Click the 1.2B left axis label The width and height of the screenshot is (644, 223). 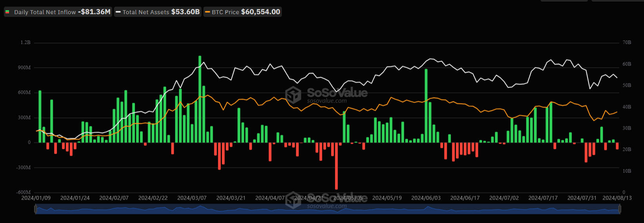pyautogui.click(x=25, y=42)
